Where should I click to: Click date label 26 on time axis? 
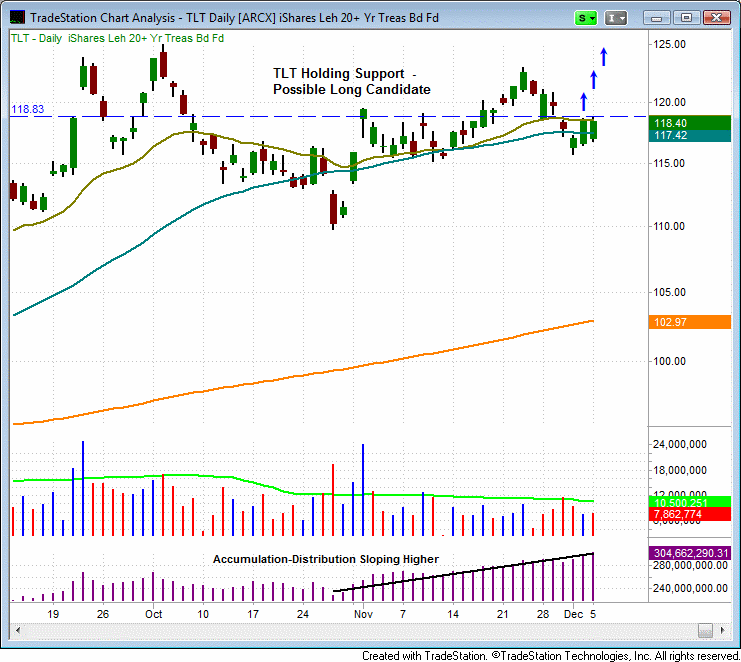[103, 614]
